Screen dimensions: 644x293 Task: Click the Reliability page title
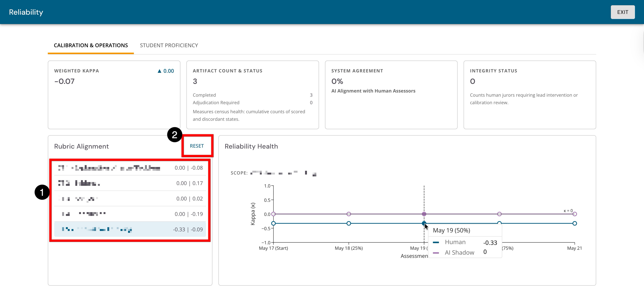coord(26,12)
